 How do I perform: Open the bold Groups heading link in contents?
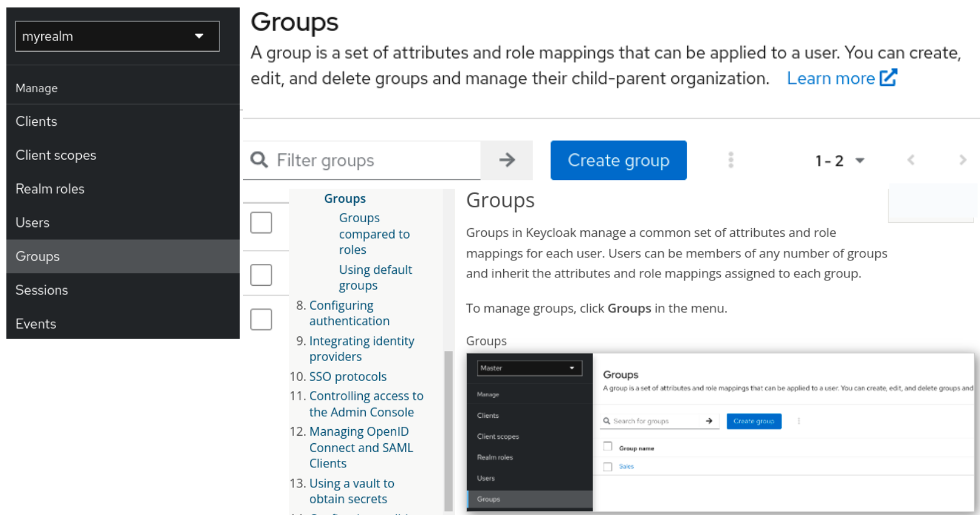[344, 199]
